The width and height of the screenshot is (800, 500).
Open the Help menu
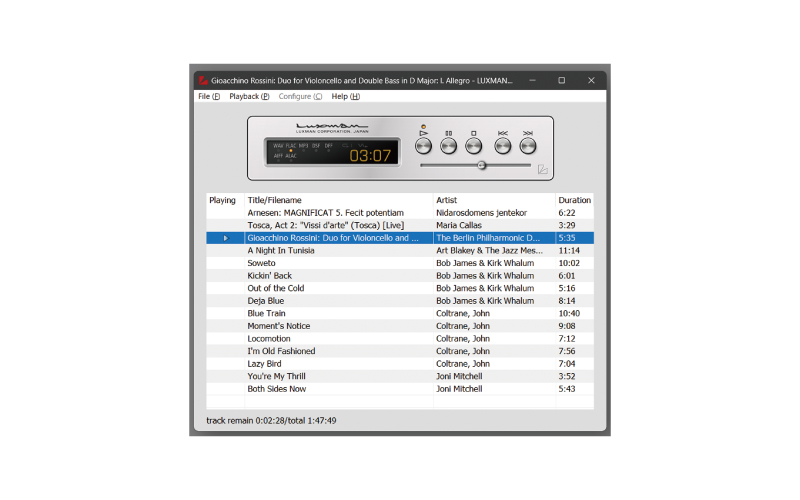click(345, 97)
